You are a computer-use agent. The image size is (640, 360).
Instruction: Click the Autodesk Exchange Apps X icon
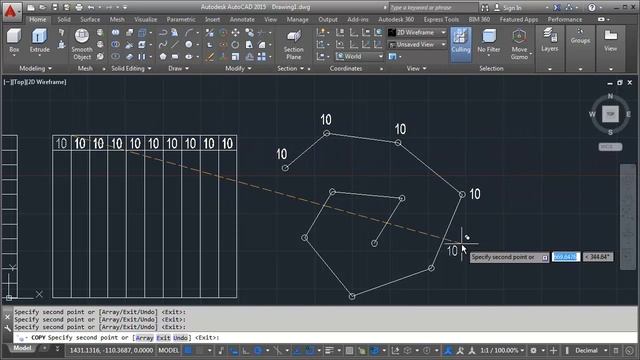pyautogui.click(x=557, y=7)
